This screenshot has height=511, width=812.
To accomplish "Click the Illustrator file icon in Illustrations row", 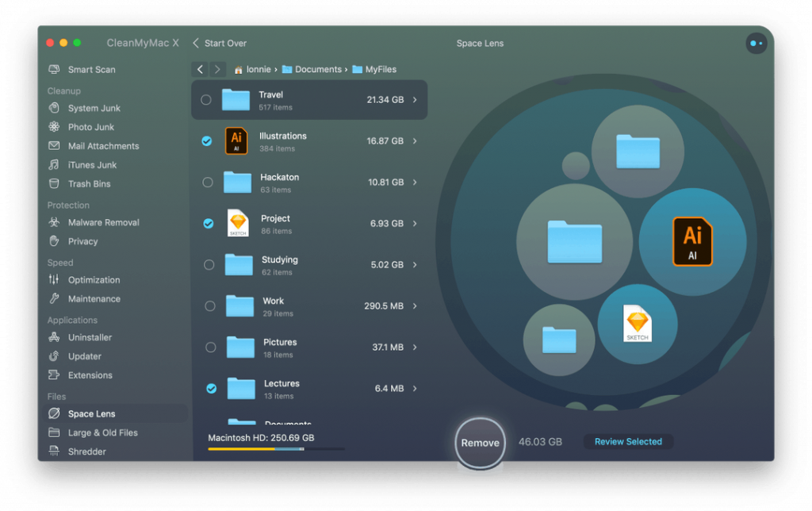I will (x=236, y=141).
